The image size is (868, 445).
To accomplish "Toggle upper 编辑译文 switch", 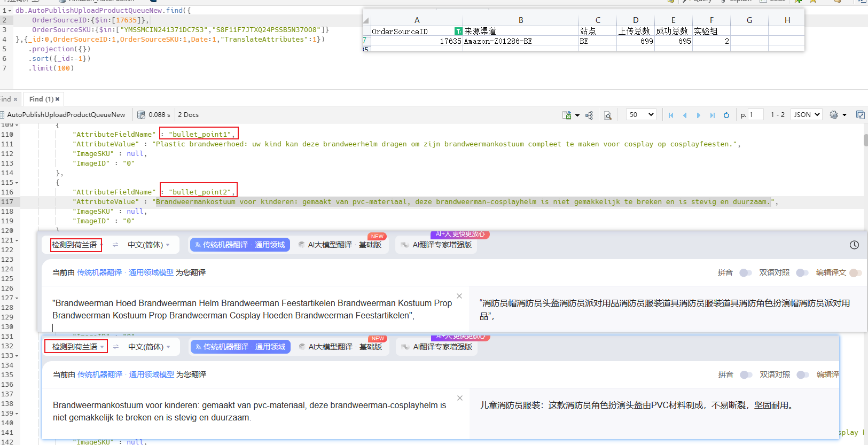I will point(856,272).
